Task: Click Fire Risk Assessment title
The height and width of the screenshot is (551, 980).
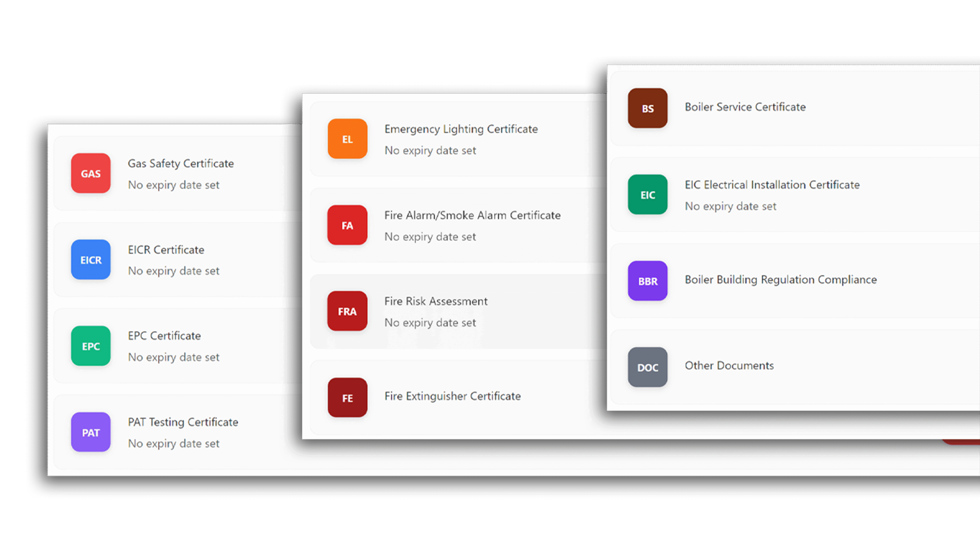Action: pyautogui.click(x=436, y=301)
